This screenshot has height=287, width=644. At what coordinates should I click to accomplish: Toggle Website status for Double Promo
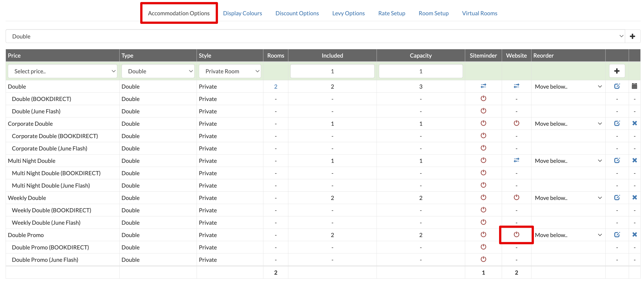[516, 234]
